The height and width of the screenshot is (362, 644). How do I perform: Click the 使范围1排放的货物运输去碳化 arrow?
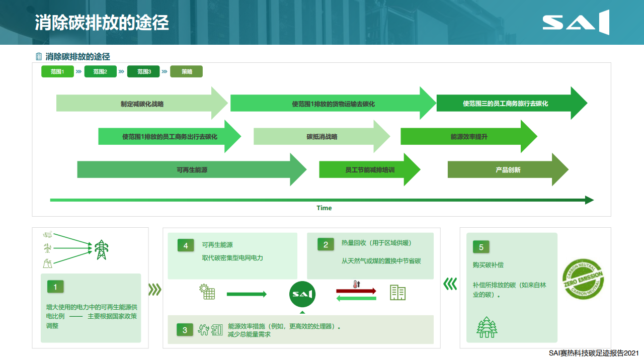tap(333, 103)
